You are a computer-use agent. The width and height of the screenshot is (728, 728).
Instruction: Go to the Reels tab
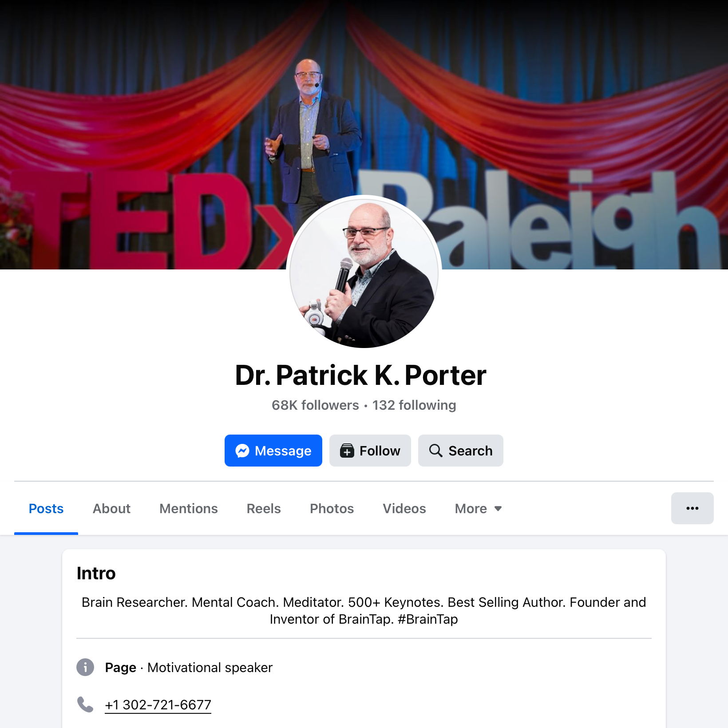pos(264,509)
